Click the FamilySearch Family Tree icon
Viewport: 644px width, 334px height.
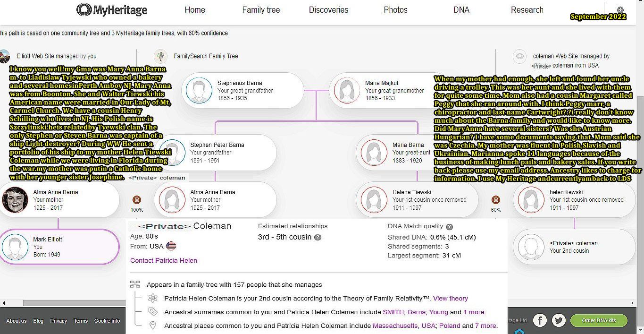coord(161,56)
